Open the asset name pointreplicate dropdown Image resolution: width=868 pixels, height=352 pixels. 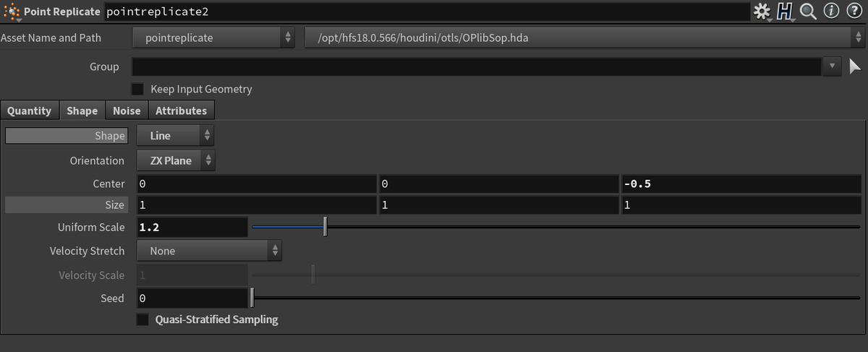(x=214, y=38)
